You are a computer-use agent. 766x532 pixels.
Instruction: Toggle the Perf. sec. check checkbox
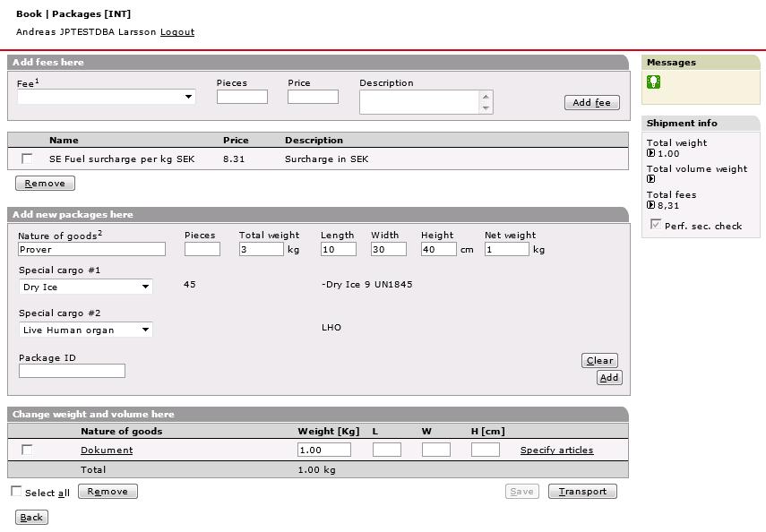coord(655,224)
